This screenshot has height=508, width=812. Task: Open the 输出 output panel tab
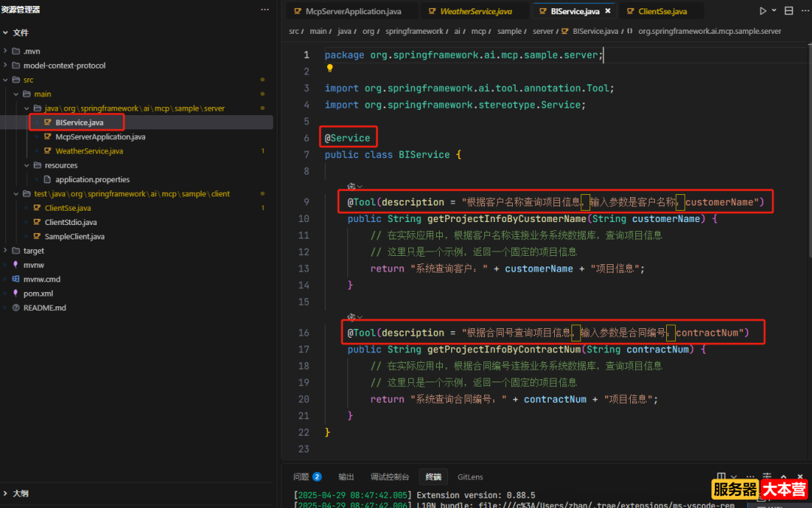click(x=346, y=477)
